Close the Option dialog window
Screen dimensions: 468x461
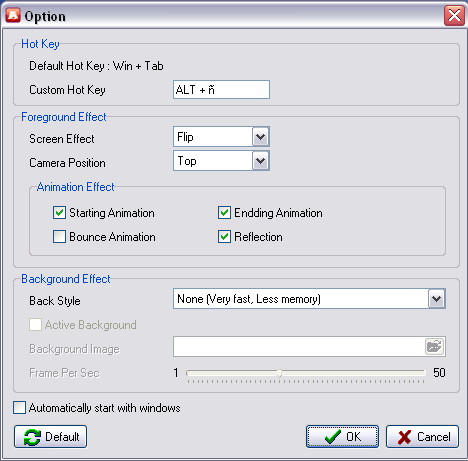[x=454, y=16]
